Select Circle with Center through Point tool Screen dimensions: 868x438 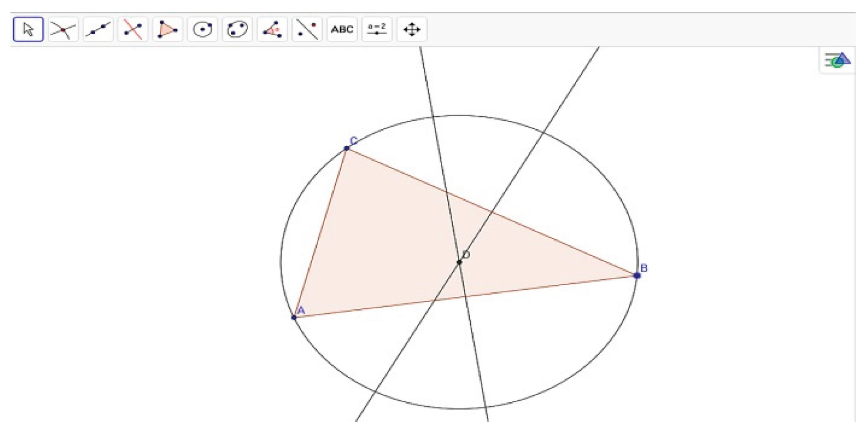pyautogui.click(x=202, y=30)
